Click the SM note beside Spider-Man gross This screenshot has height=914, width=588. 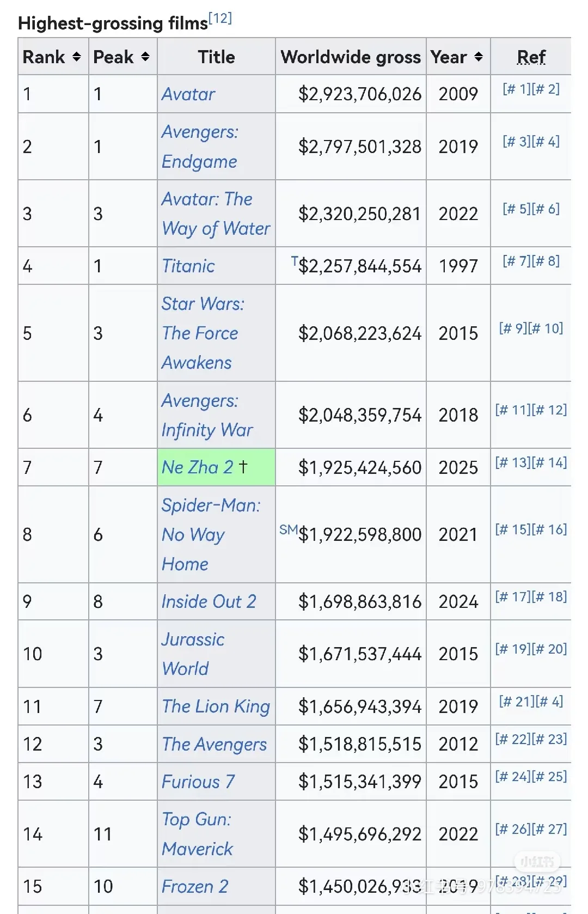point(288,529)
